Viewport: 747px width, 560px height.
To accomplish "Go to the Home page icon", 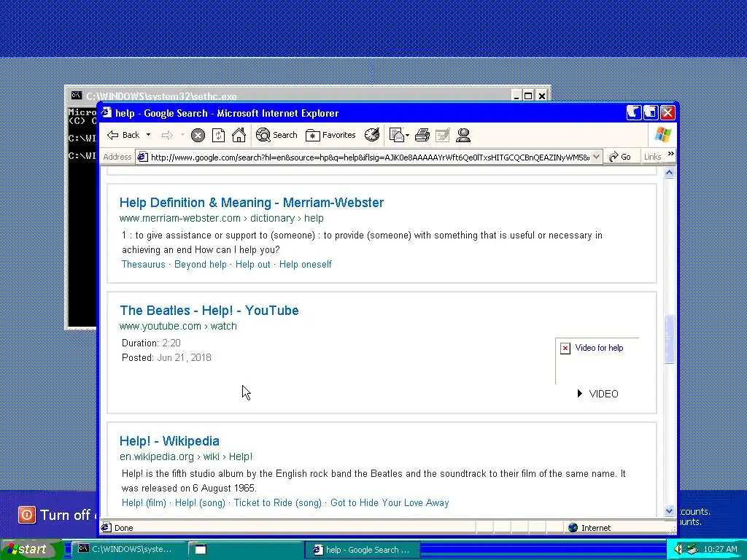I will 239,135.
